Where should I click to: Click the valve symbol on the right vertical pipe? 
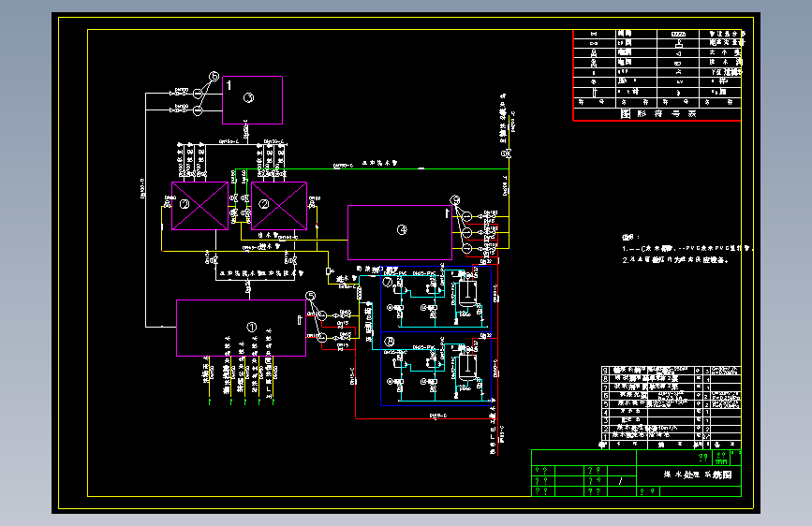506,153
